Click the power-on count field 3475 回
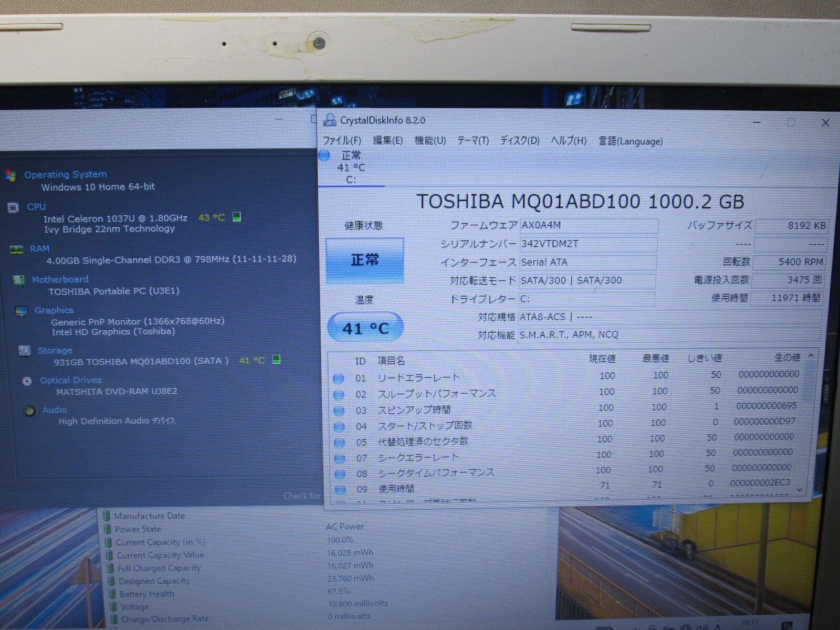Viewport: 840px width, 630px height. [787, 280]
